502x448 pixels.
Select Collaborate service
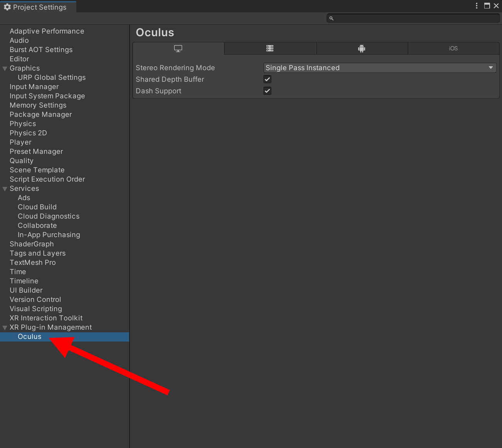click(x=37, y=226)
